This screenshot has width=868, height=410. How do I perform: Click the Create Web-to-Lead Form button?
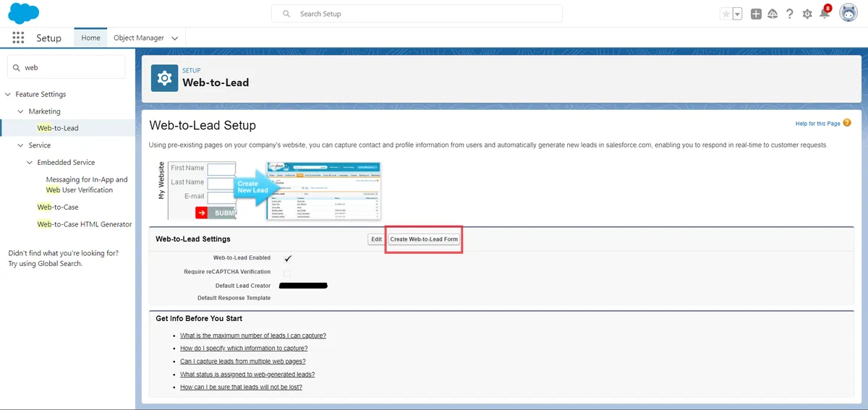click(x=424, y=239)
